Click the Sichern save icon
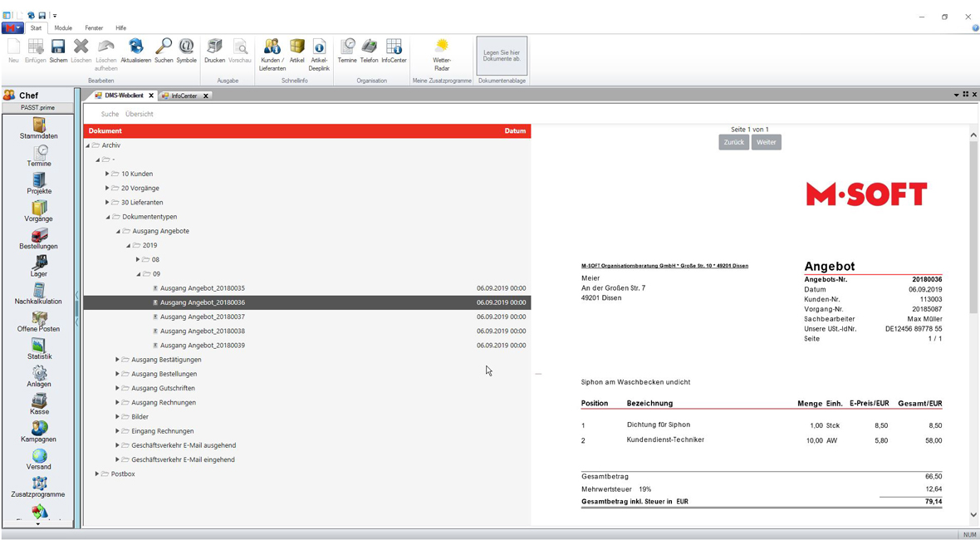Image resolution: width=980 pixels, height=540 pixels. (58, 50)
